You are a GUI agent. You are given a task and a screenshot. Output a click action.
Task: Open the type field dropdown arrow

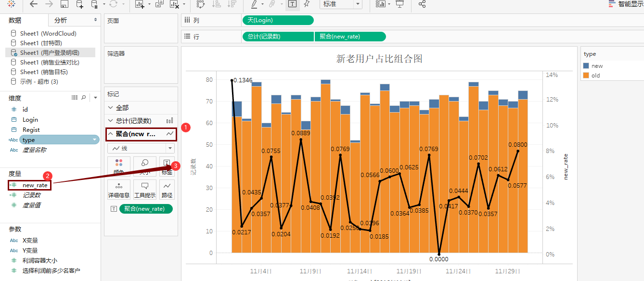pos(95,140)
